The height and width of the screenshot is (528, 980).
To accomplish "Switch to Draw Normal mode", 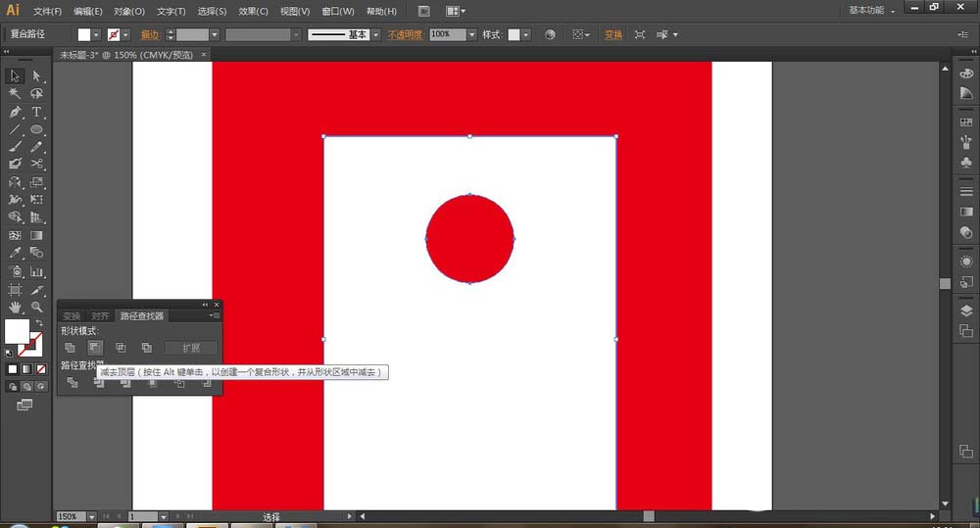I will point(12,387).
